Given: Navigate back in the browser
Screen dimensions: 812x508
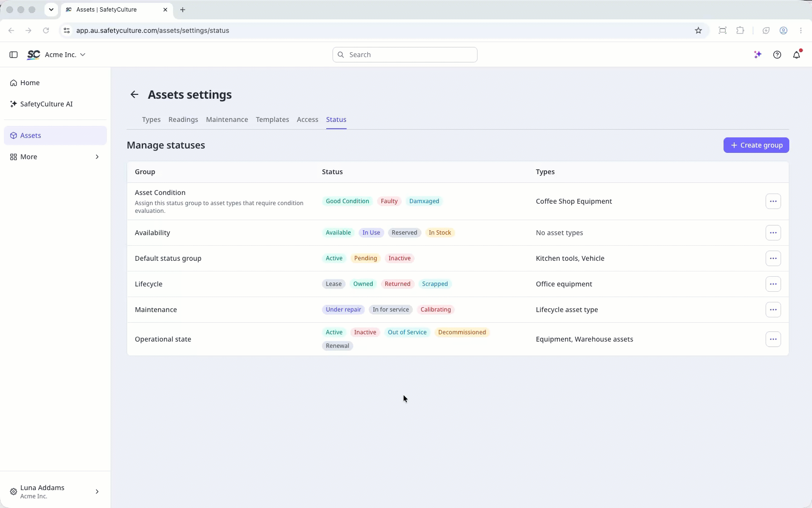Looking at the screenshot, I should [x=11, y=30].
